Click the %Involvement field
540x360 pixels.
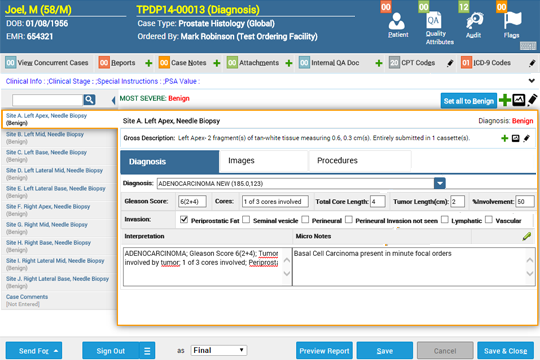(x=525, y=202)
